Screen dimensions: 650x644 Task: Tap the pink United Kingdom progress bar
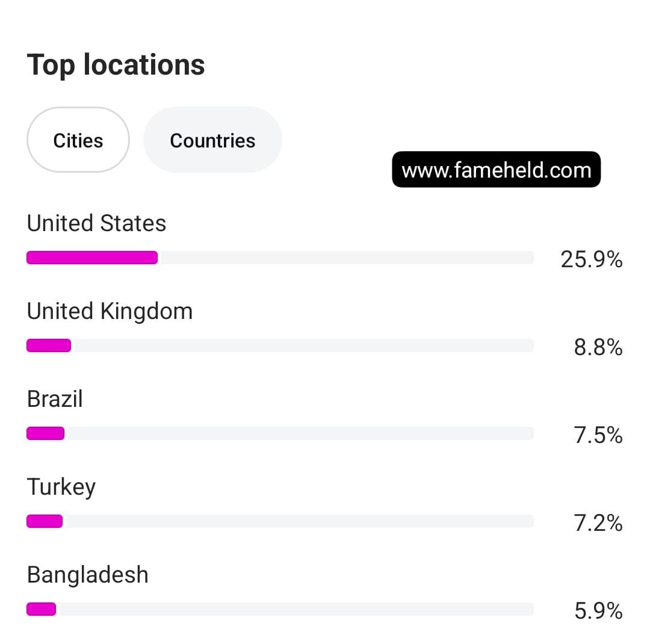coord(49,345)
